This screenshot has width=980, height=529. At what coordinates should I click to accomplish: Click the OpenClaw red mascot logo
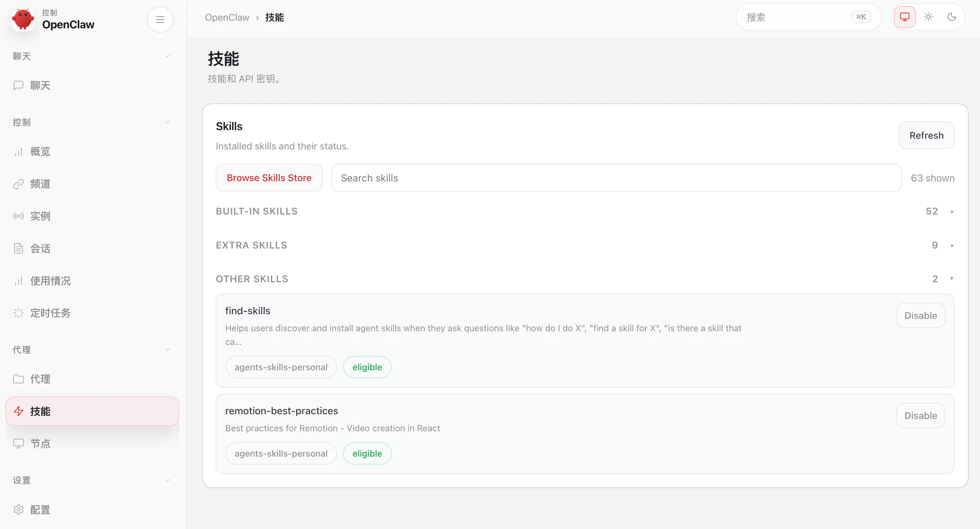point(23,19)
